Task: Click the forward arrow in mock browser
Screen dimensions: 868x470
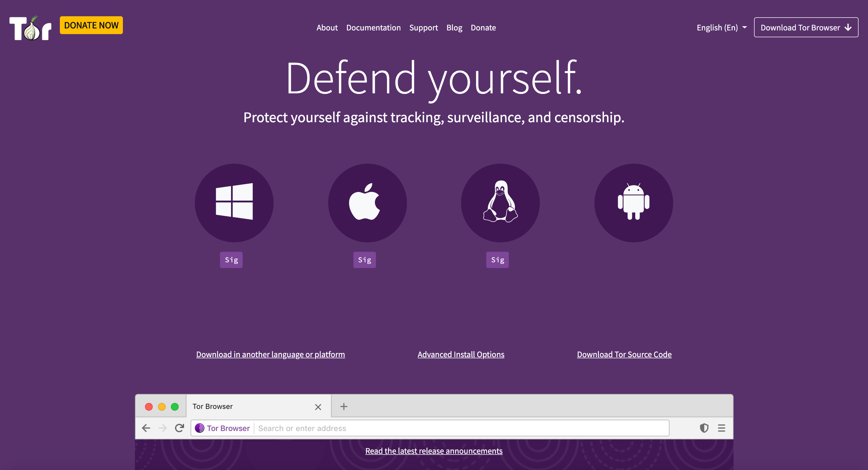Action: pyautogui.click(x=163, y=428)
